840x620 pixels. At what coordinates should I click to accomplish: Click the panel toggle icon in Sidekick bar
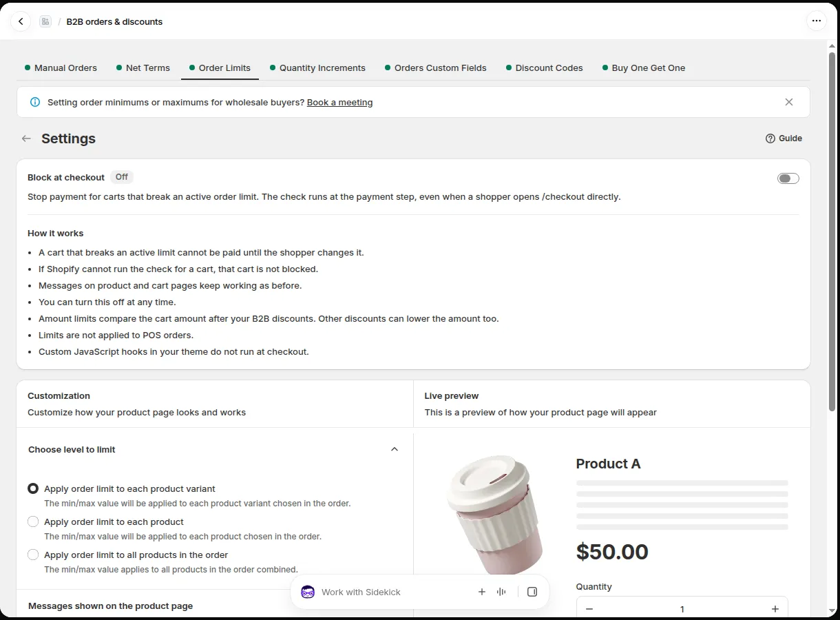click(x=532, y=592)
